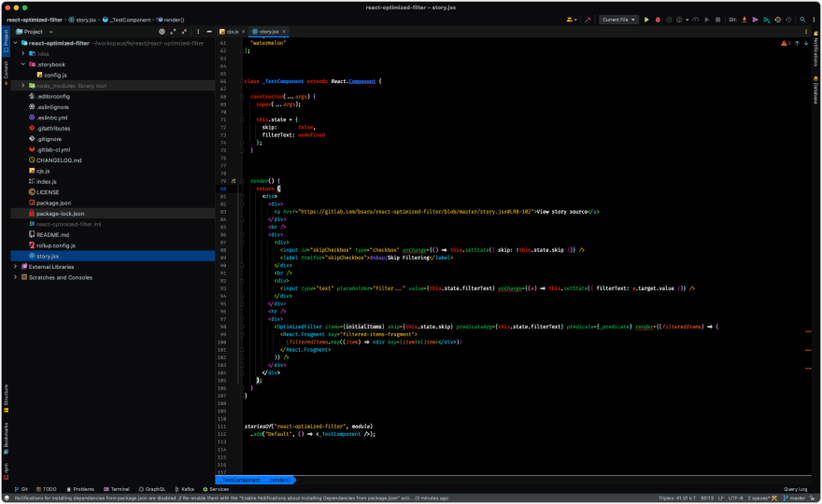822x504 pixels.
Task: Open Problems tool window tab
Action: 79,489
